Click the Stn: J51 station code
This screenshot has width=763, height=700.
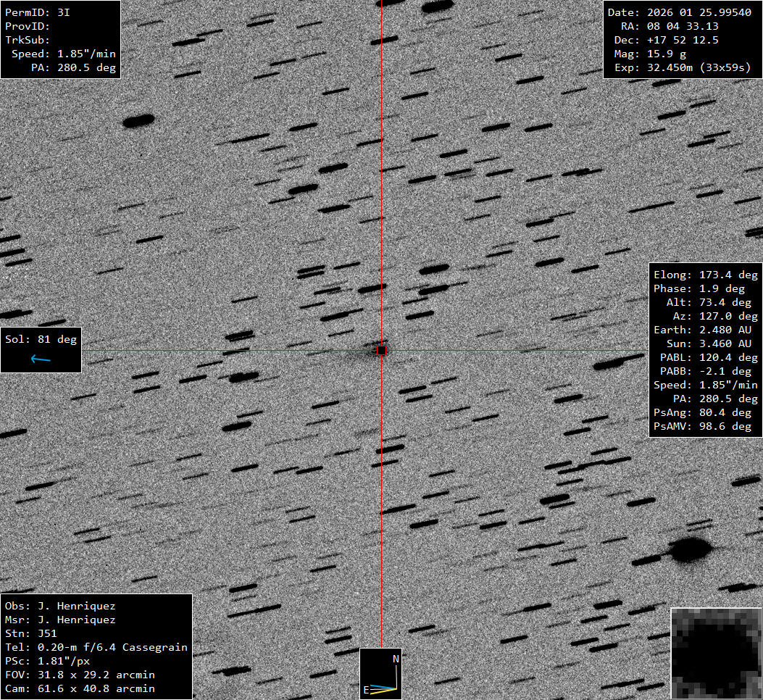pyautogui.click(x=30, y=633)
